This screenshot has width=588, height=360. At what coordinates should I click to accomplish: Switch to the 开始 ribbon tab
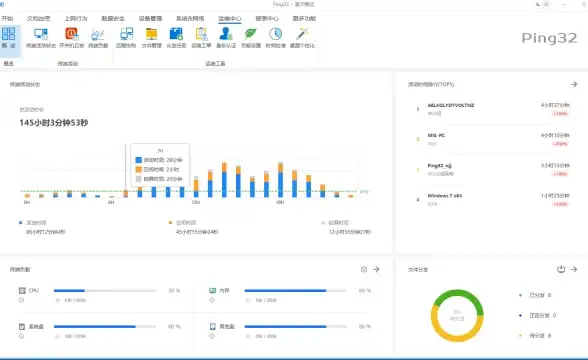point(7,18)
